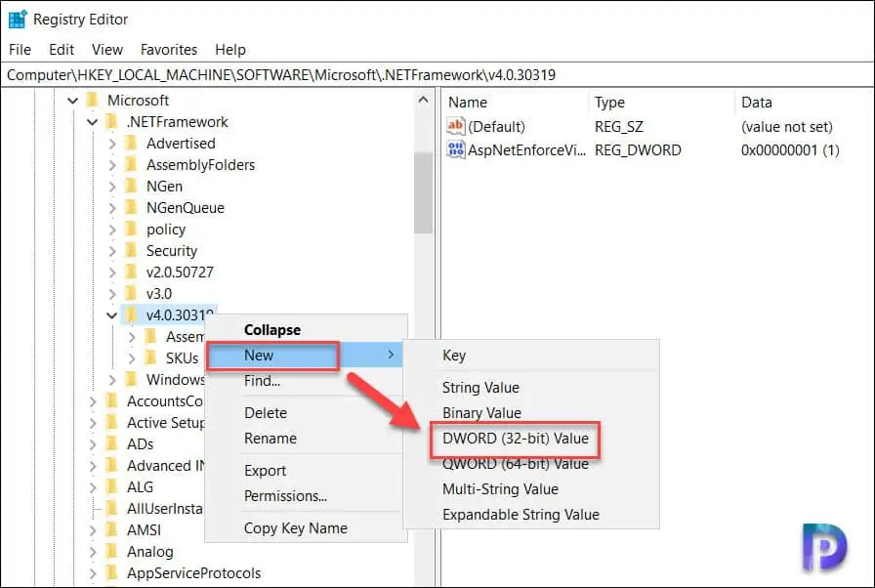Expand the Advertised key
Screen dimensions: 875x588
(x=112, y=144)
